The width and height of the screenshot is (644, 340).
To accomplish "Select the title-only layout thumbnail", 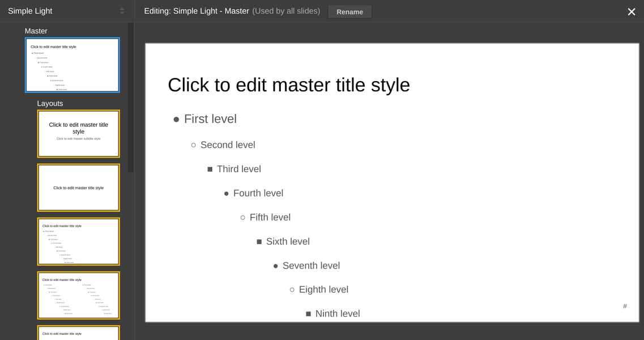I will pyautogui.click(x=78, y=188).
